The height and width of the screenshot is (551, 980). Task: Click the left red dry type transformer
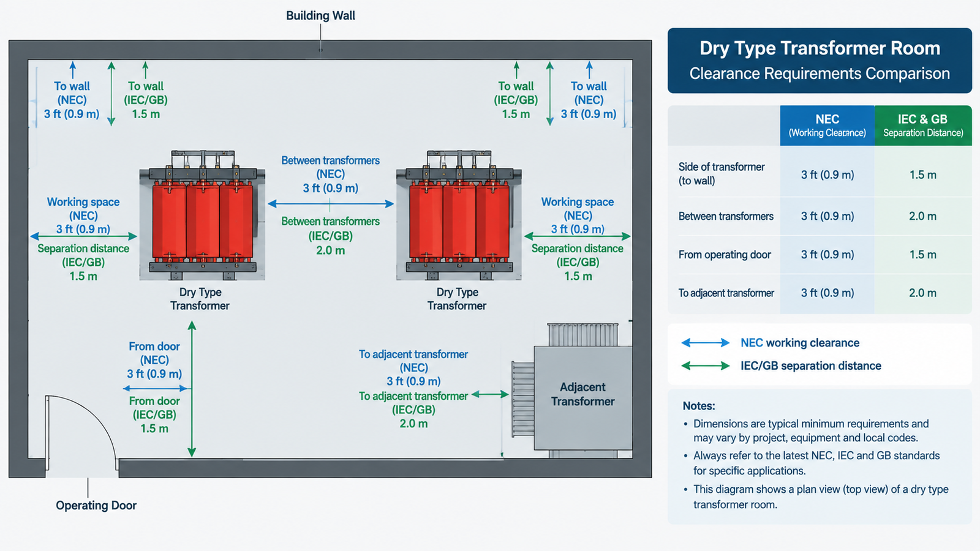202,216
